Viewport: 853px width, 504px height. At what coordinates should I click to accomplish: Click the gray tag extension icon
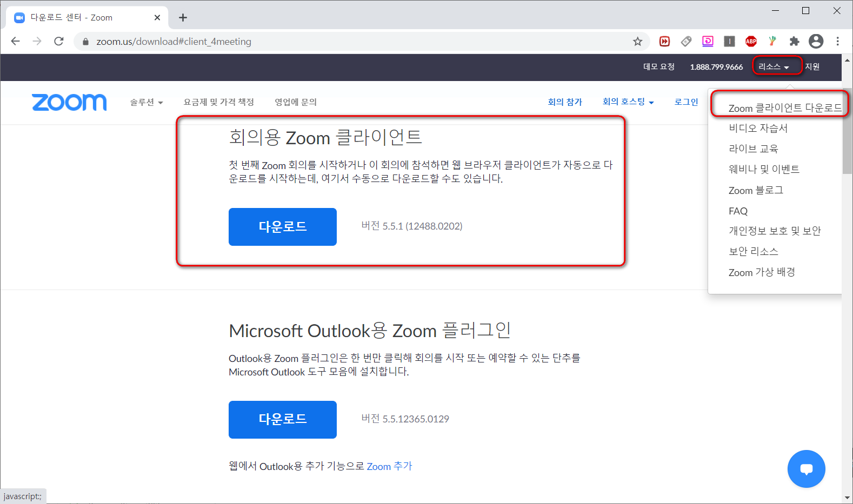click(x=687, y=41)
